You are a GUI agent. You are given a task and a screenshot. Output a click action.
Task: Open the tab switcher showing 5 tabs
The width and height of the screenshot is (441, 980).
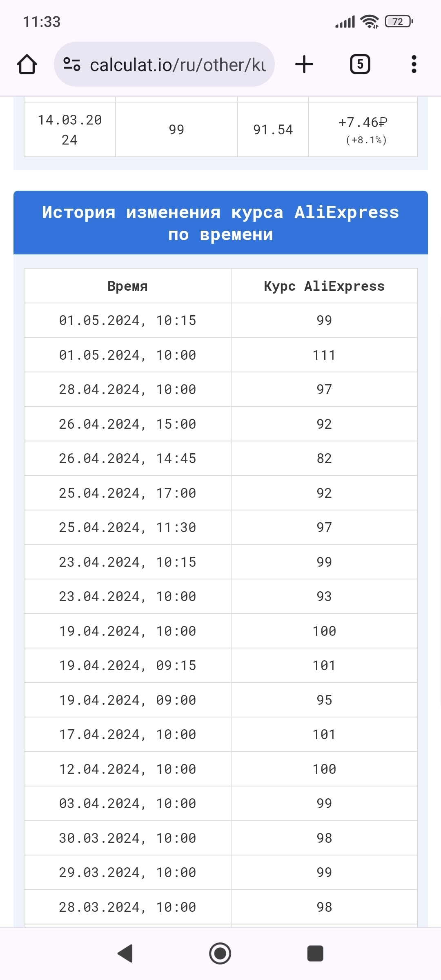point(360,65)
